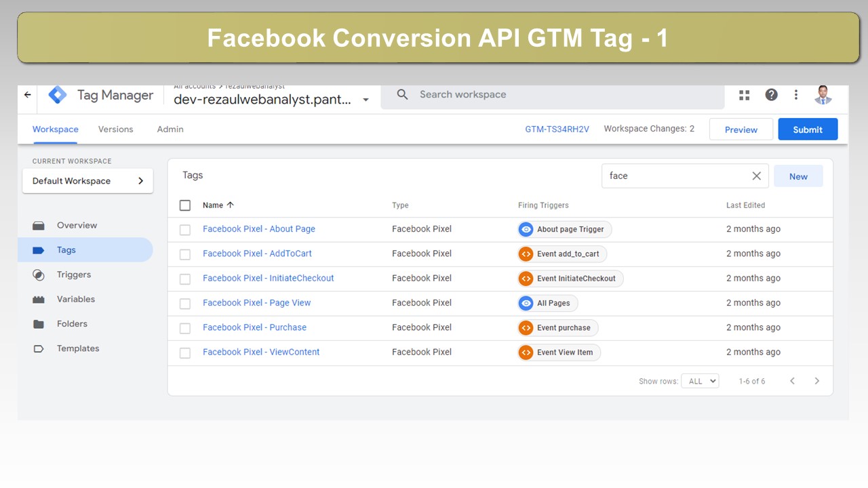The image size is (868, 488).
Task: Open the Facebook Pixel - AddToCart tag
Action: [257, 253]
